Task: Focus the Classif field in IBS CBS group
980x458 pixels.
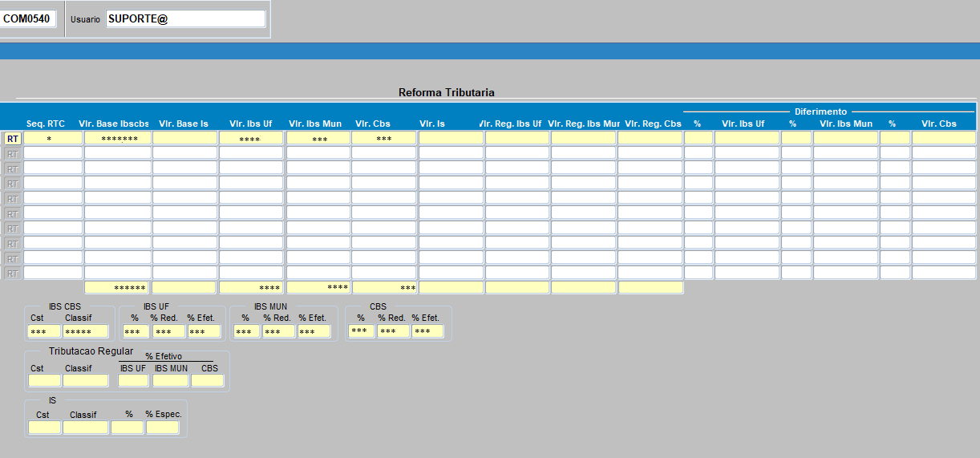Action: pos(86,331)
